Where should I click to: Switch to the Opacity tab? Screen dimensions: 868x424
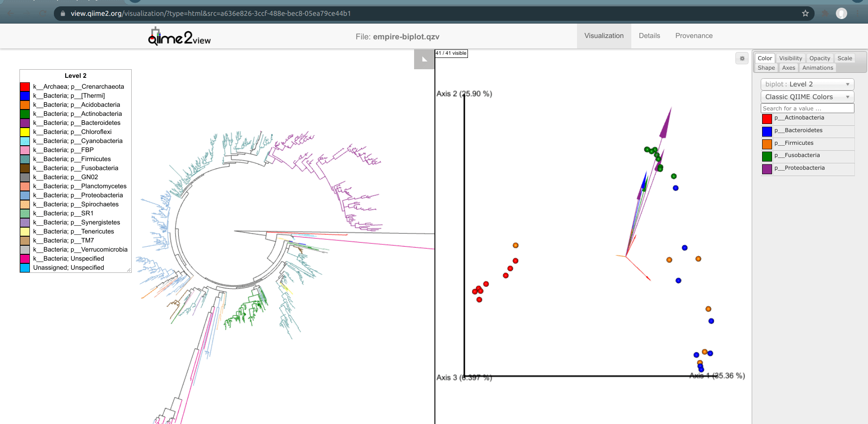coord(819,58)
